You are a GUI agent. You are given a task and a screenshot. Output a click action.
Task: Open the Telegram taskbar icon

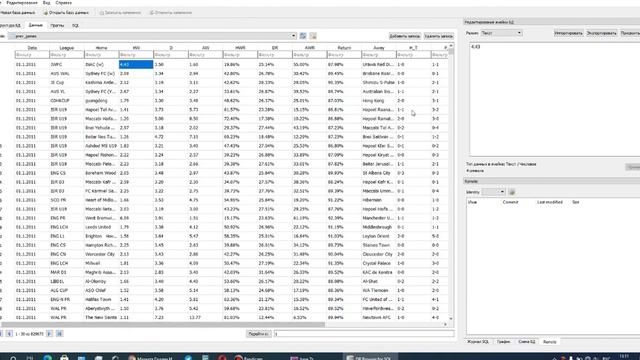[188, 358]
